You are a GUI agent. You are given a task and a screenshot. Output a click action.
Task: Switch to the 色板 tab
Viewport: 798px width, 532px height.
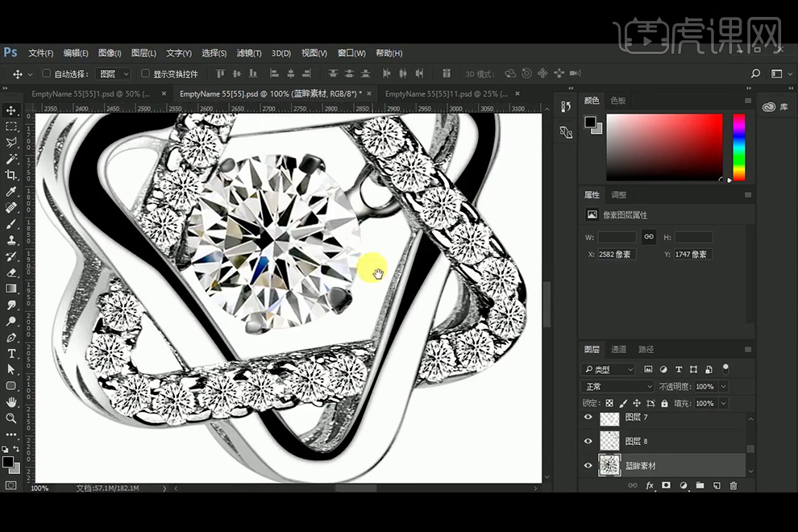tap(617, 100)
